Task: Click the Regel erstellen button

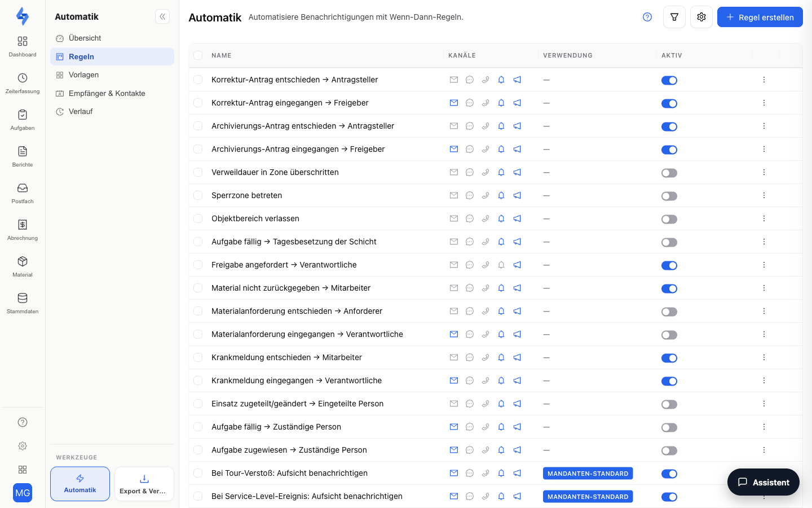Action: (x=760, y=17)
